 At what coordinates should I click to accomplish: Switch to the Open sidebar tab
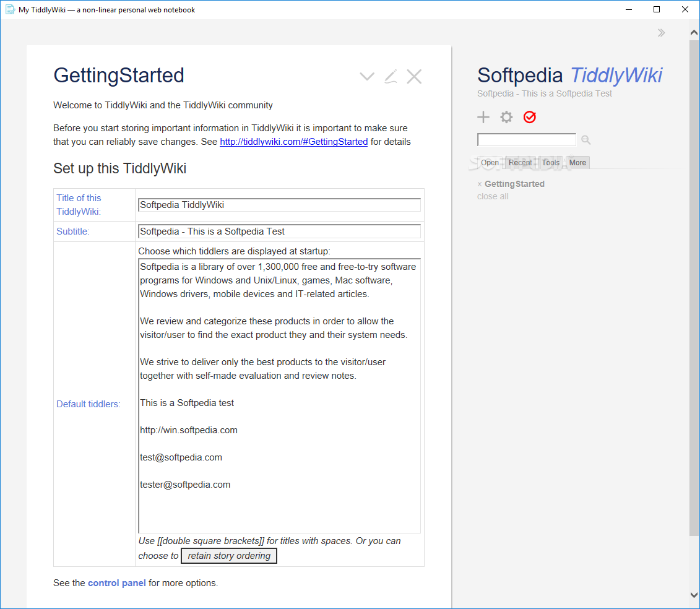coord(490,163)
